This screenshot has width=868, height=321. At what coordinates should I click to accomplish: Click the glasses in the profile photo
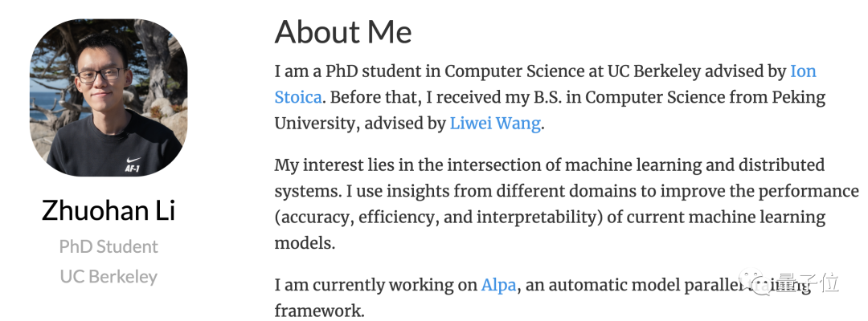(100, 75)
